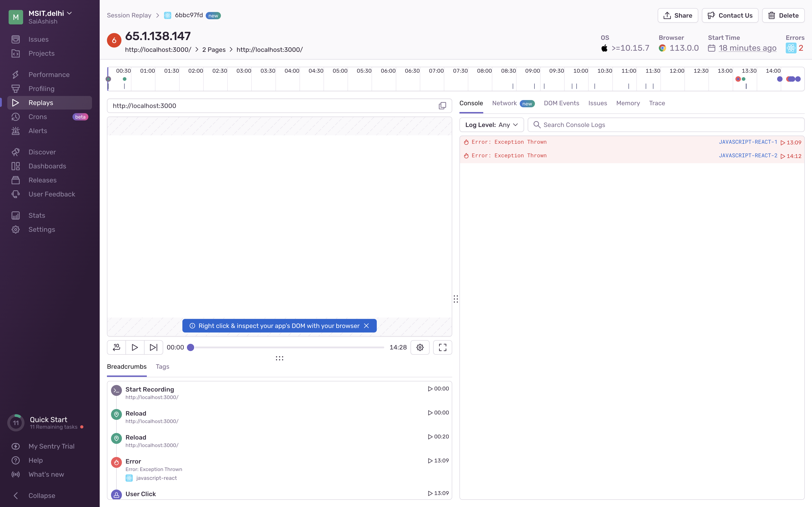Rewind the replay 10 seconds
The width and height of the screenshot is (812, 507).
pyautogui.click(x=116, y=347)
